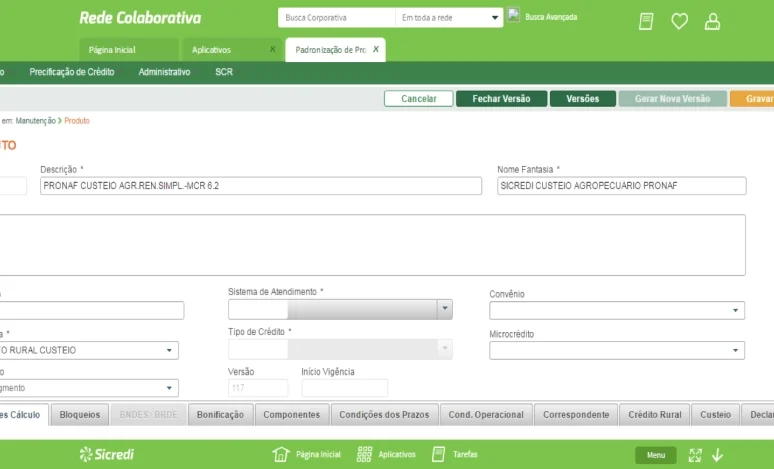Open the BNDES / BRDE tab
The image size is (774, 469).
149,415
